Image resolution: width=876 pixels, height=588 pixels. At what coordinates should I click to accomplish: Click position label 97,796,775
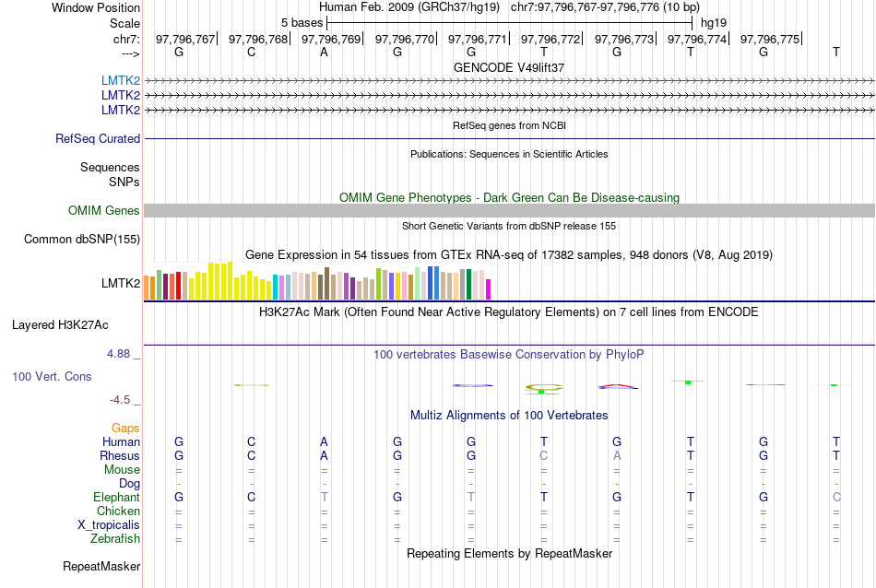click(x=770, y=39)
